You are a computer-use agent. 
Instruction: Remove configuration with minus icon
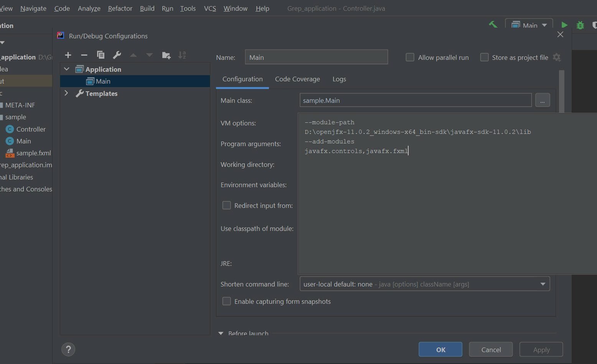coord(84,55)
